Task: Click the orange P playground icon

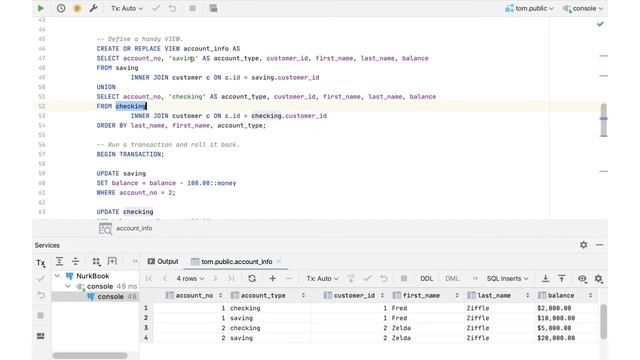Action: pos(77,8)
